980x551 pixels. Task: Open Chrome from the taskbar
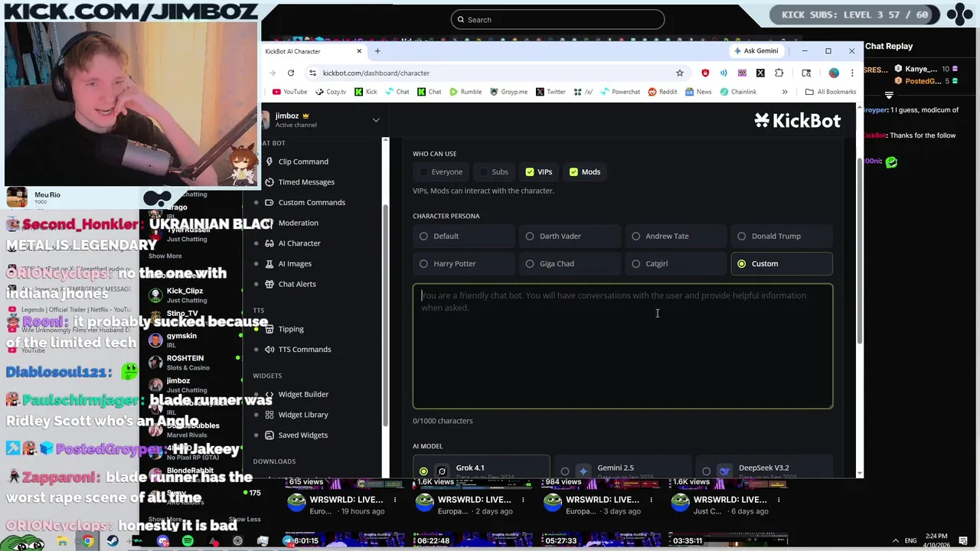(x=88, y=541)
